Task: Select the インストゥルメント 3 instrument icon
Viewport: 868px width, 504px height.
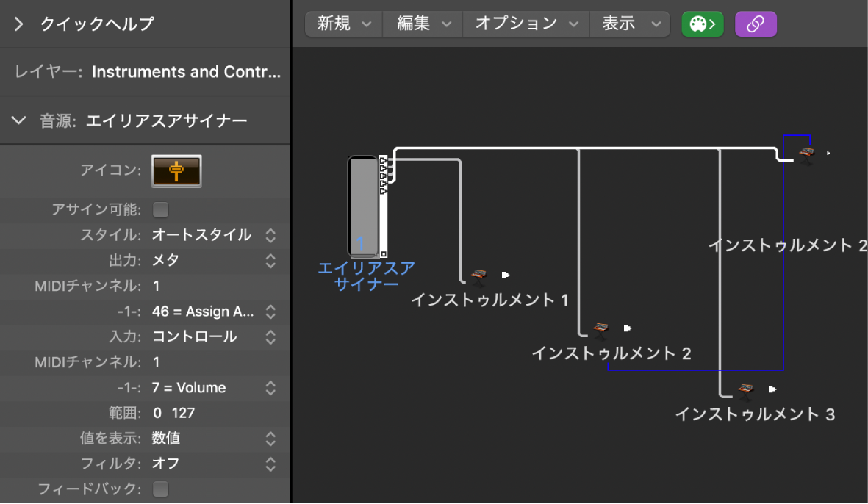Action: [x=745, y=389]
